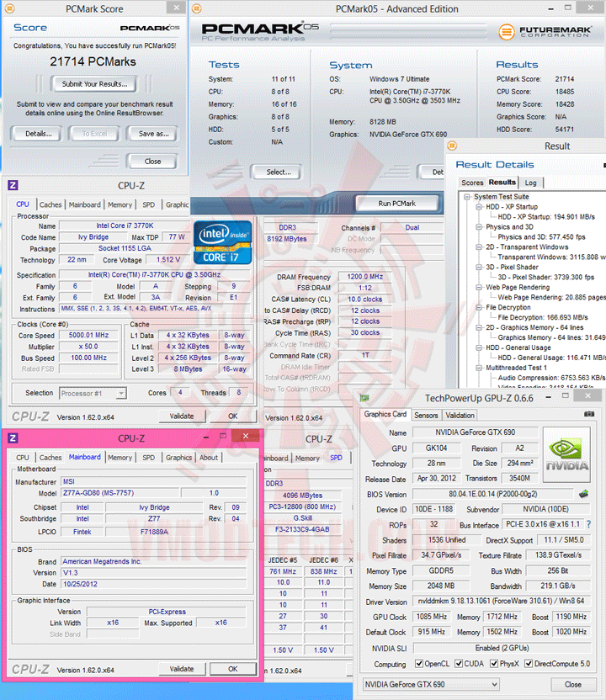Screen dimensions: 606x700
Task: Open the NVIDIA GeForce GTX 690 GPU dropdown
Action: pyautogui.click(x=431, y=684)
